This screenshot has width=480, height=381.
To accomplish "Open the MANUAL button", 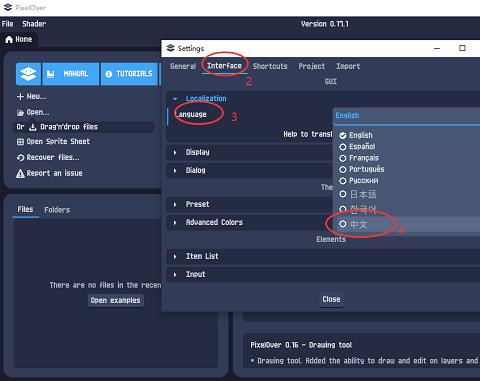I will [x=70, y=74].
